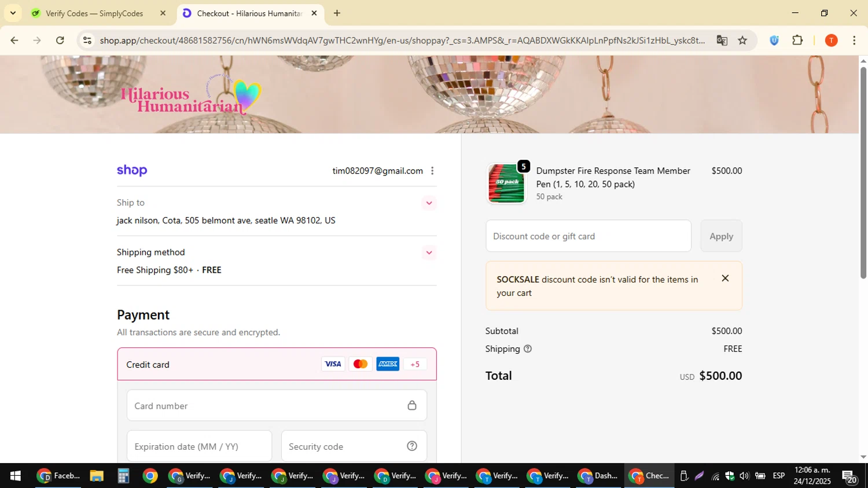Expand the Ship to section

pyautogui.click(x=429, y=203)
